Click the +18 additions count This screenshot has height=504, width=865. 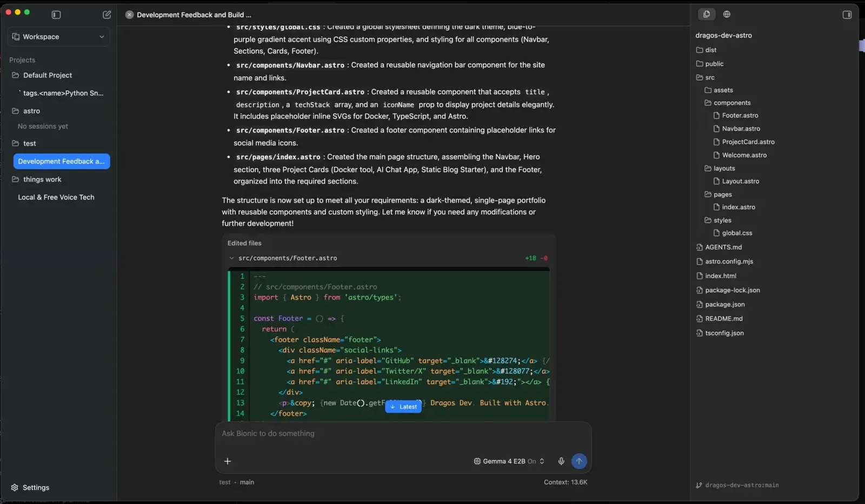point(530,258)
